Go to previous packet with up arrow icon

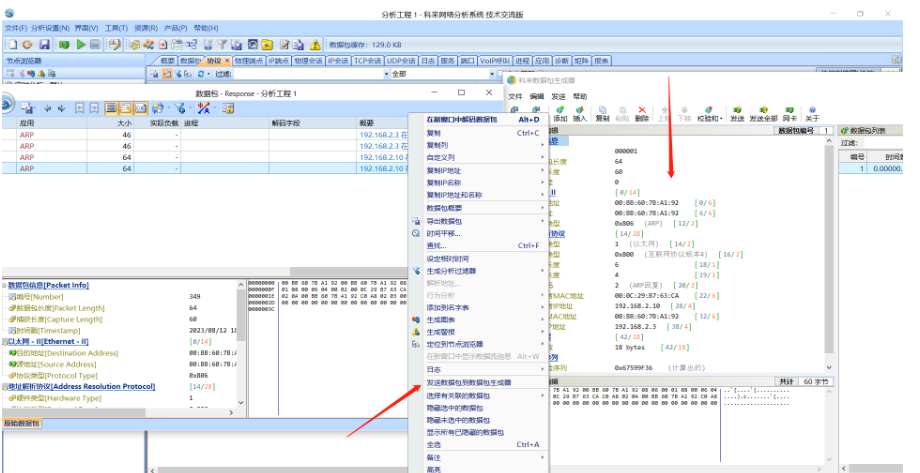pyautogui.click(x=48, y=108)
